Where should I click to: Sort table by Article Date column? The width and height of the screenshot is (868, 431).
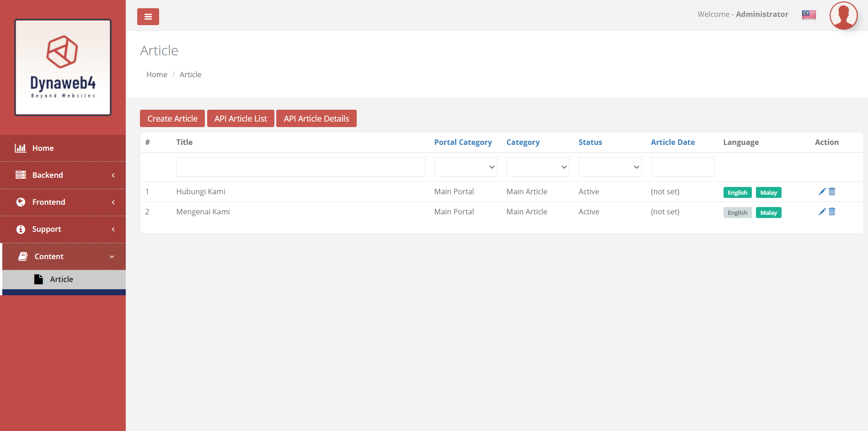(x=673, y=142)
